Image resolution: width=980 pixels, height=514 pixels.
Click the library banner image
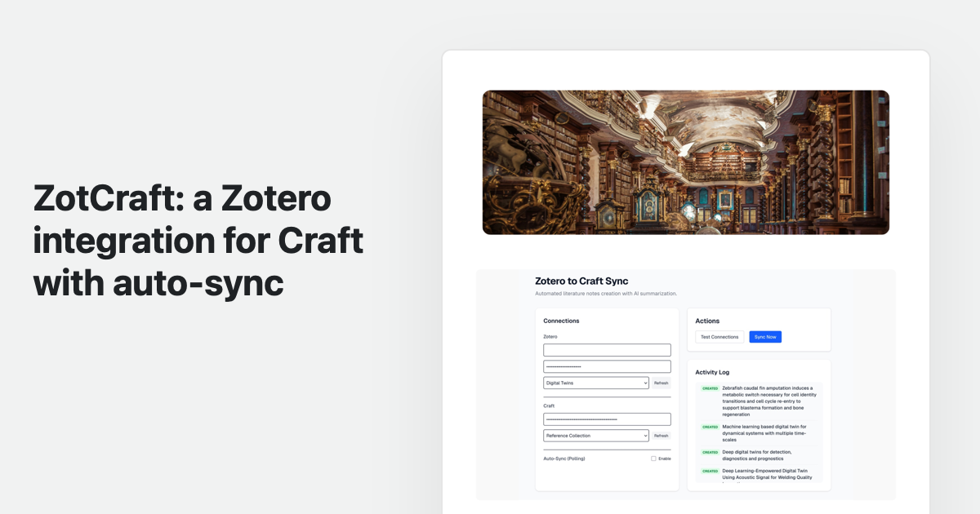point(685,162)
